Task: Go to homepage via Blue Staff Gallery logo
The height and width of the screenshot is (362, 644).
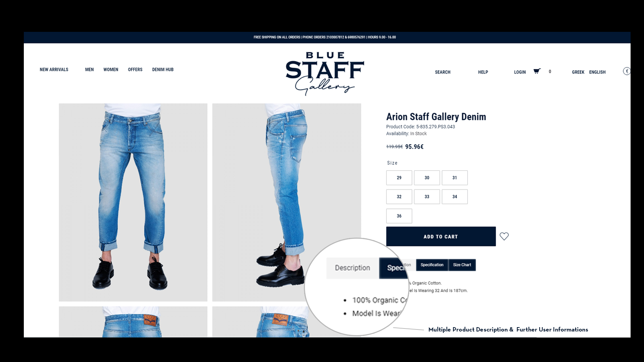Action: pyautogui.click(x=325, y=74)
